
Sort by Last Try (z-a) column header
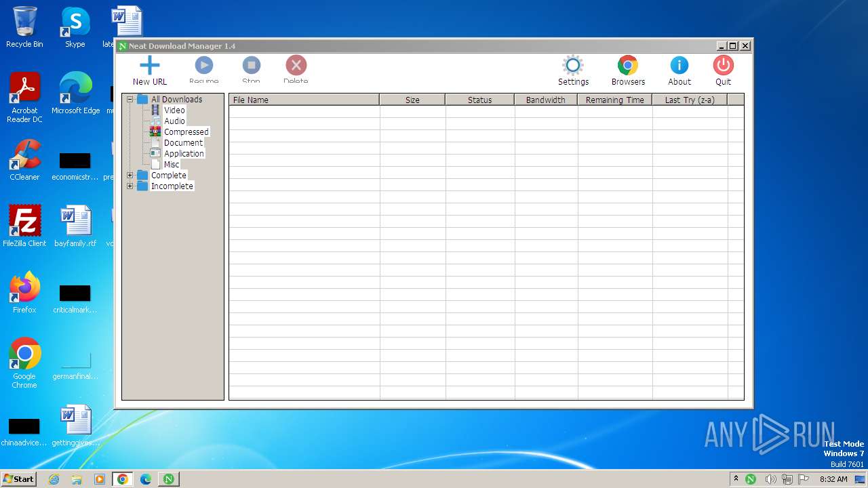(x=689, y=100)
